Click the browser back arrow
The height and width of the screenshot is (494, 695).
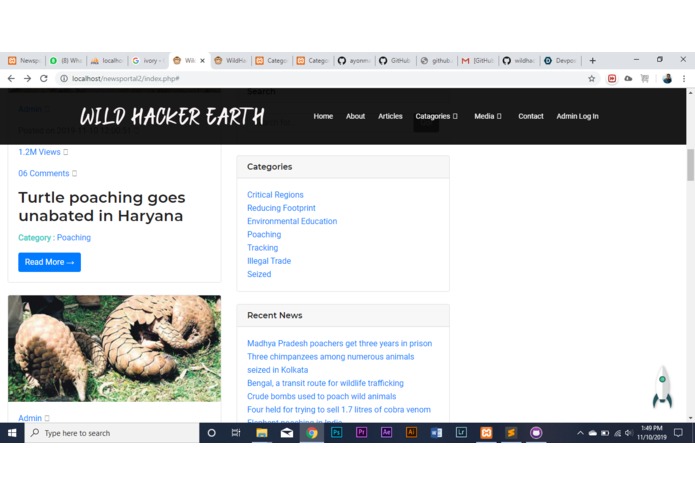pos(11,78)
